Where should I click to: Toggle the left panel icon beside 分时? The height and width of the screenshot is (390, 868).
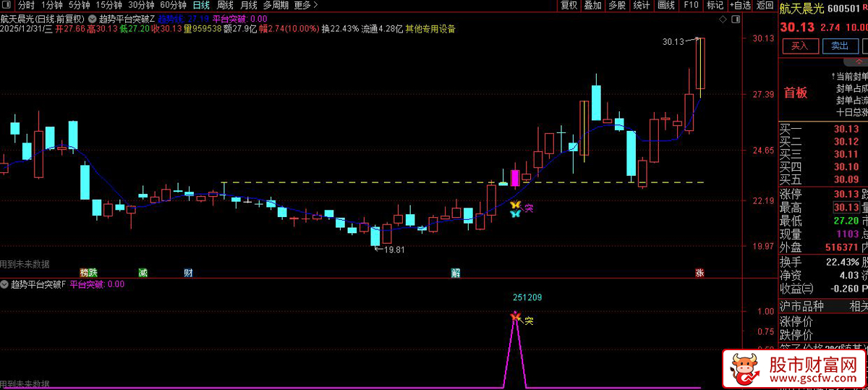point(7,5)
